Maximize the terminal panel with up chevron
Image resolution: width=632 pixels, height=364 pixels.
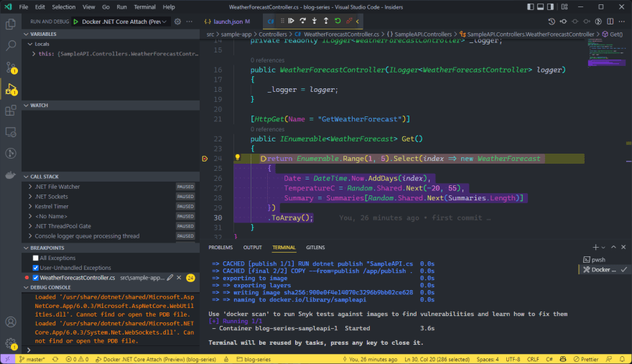tap(613, 247)
